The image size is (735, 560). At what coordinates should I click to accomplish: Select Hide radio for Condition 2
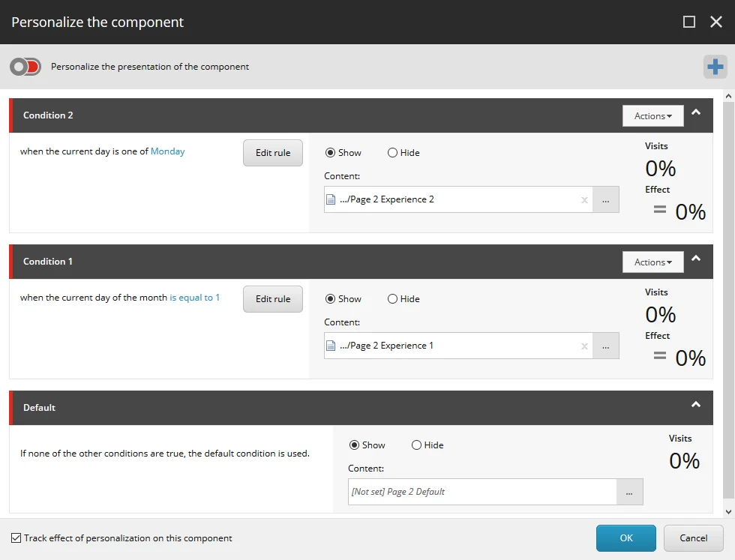click(x=392, y=153)
